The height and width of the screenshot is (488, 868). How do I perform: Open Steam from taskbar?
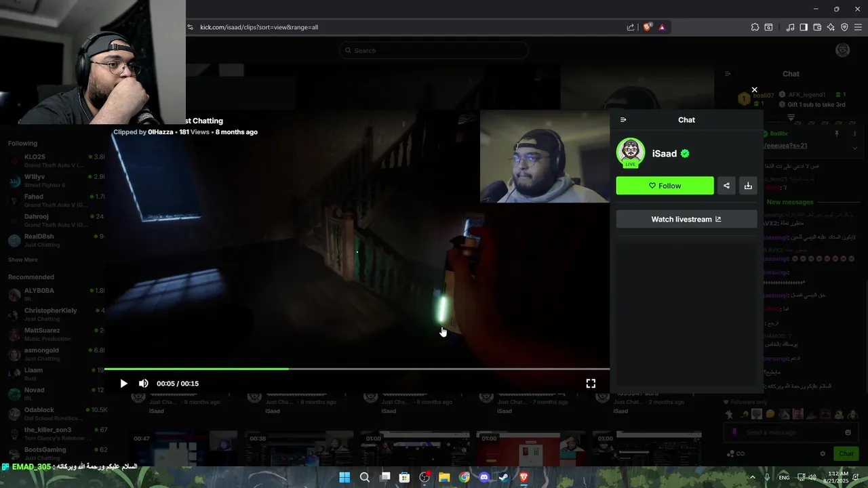coord(504,477)
